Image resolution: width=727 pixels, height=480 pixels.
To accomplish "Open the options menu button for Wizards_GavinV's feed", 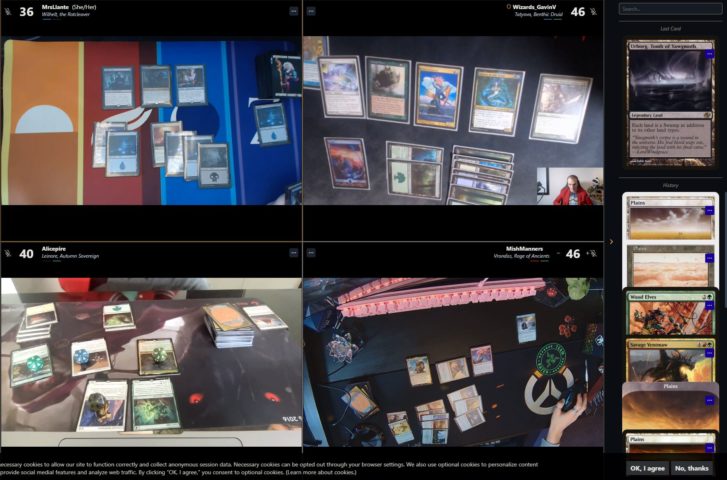I will click(x=311, y=11).
